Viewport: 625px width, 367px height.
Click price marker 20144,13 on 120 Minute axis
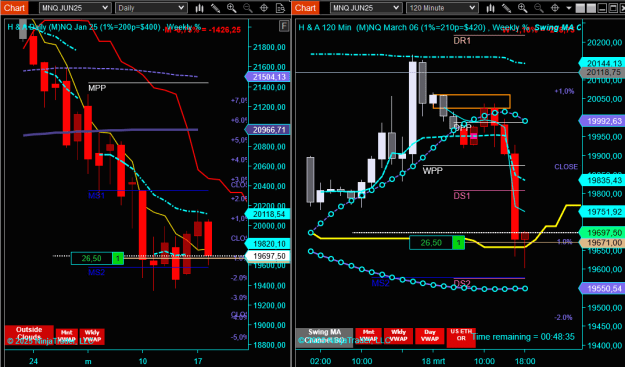point(601,63)
